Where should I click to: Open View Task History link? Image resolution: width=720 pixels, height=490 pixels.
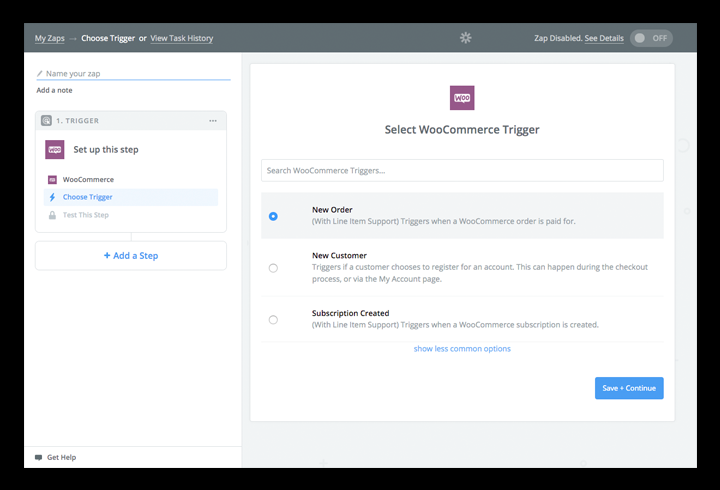[181, 38]
